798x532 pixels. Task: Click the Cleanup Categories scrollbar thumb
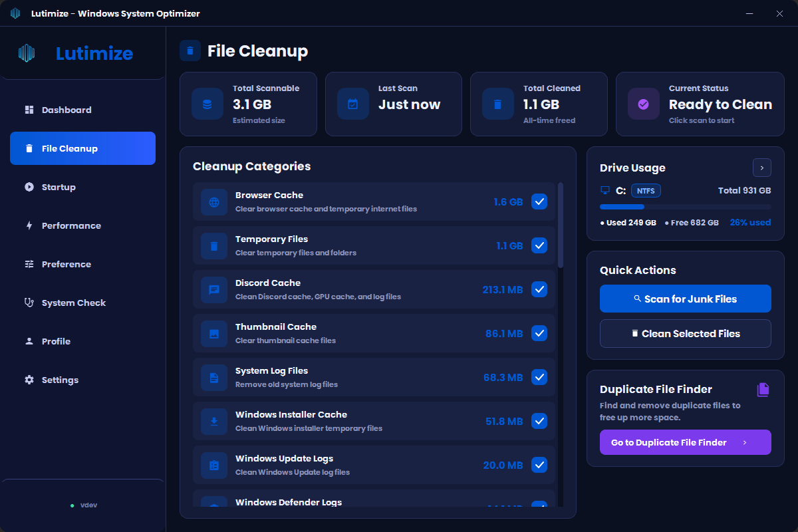point(561,225)
